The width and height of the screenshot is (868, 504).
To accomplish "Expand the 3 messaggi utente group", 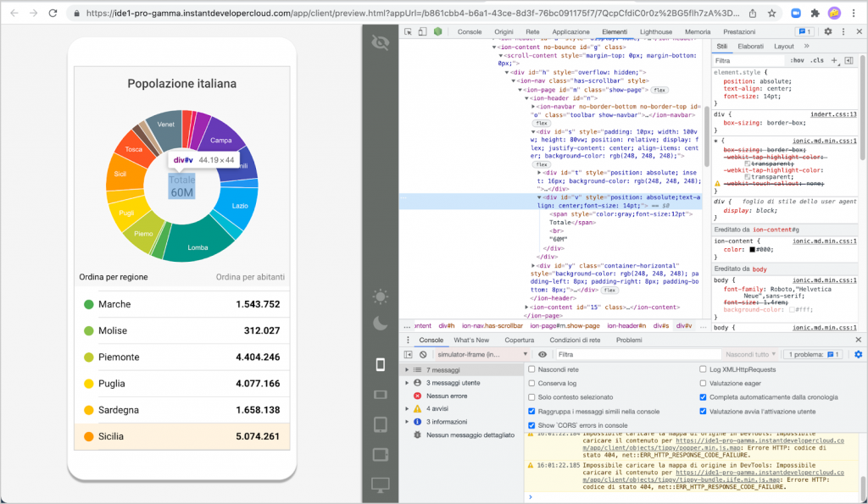I will coord(407,383).
